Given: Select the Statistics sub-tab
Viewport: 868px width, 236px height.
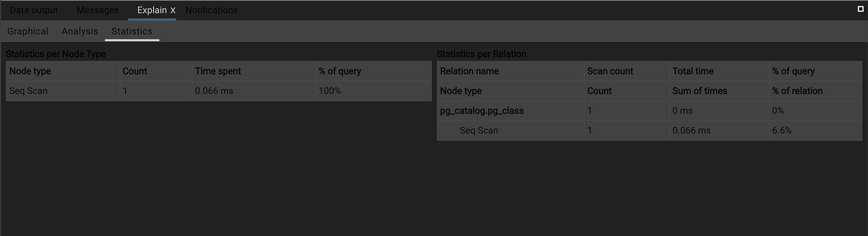Looking at the screenshot, I should pyautogui.click(x=132, y=31).
